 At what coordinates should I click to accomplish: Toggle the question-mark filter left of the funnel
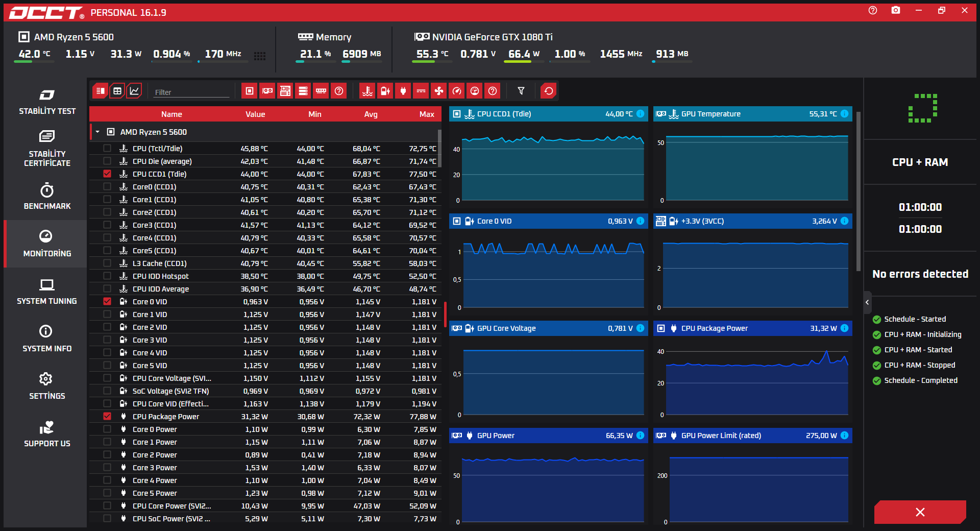coord(493,91)
